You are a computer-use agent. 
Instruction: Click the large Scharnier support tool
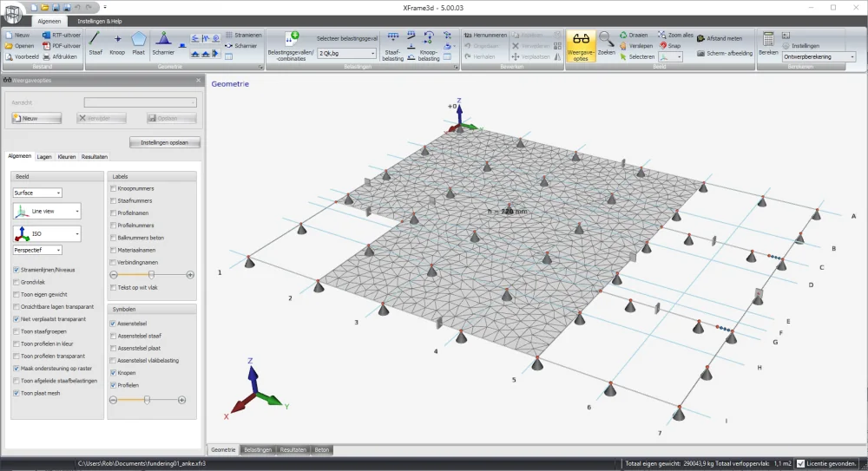[x=163, y=43]
